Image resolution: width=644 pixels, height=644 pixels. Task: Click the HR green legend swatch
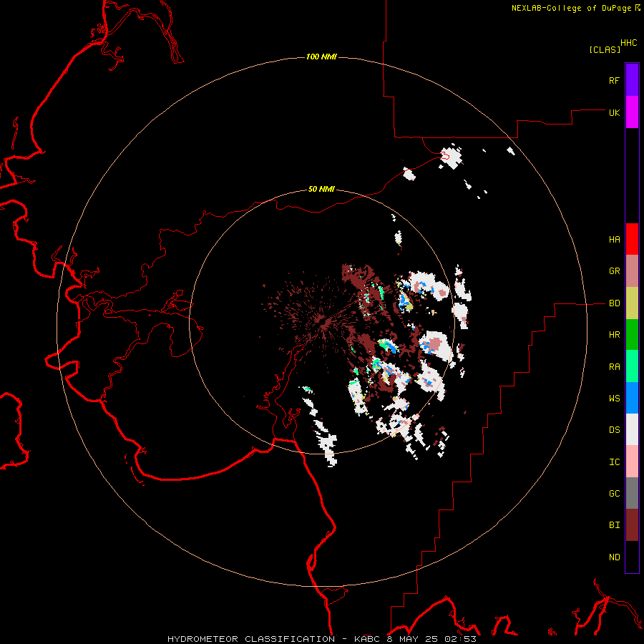(632, 335)
